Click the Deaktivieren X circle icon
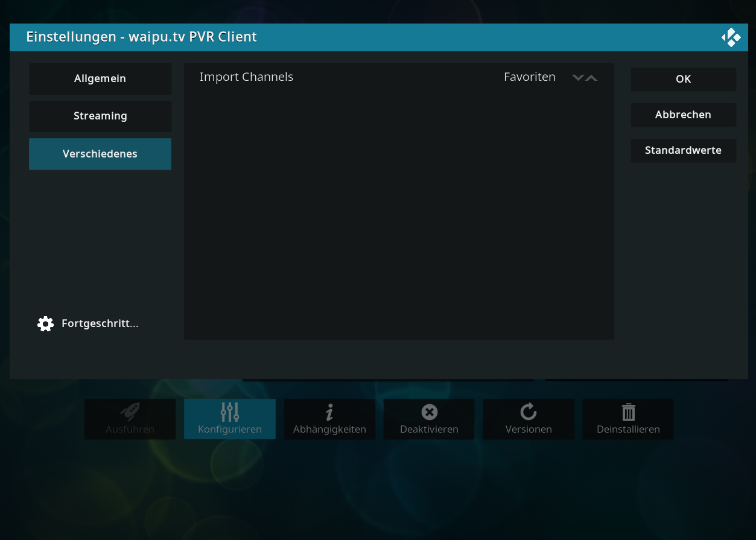Viewport: 756px width, 540px height. click(x=429, y=412)
